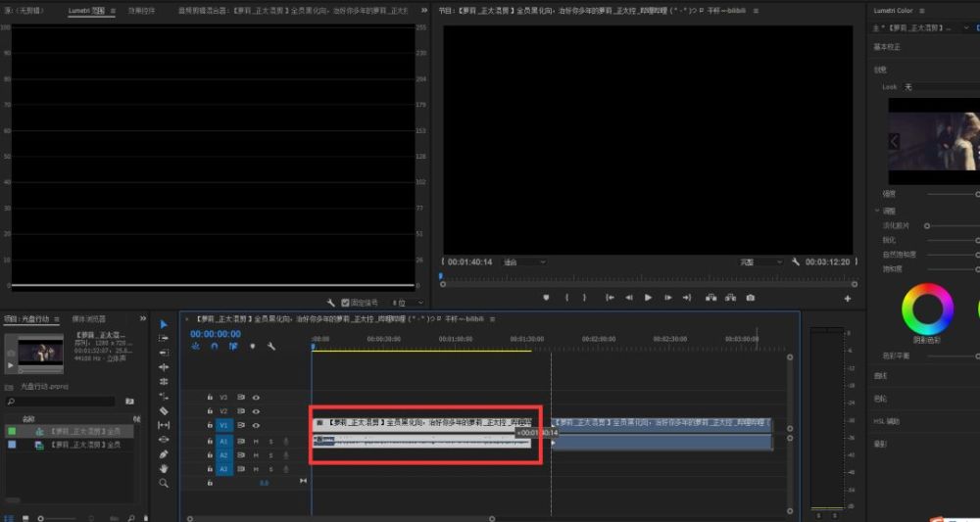980x522 pixels.
Task: Click the shadows color wheel
Action: tap(927, 309)
